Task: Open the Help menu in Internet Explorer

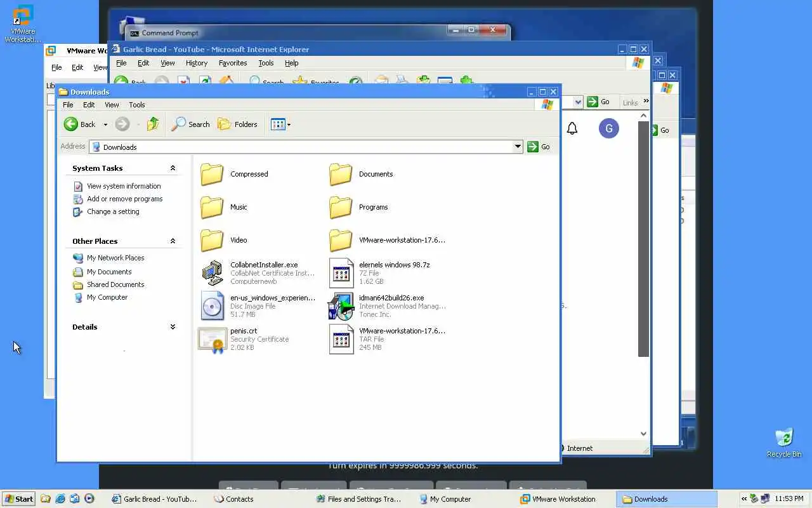Action: [x=291, y=63]
